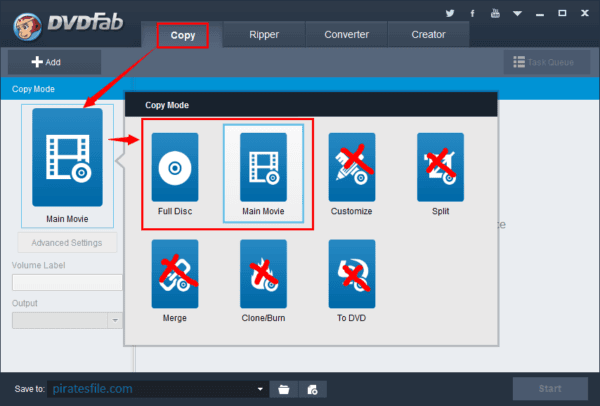Expand the Save to path dropdown
The height and width of the screenshot is (406, 600).
tap(260, 389)
